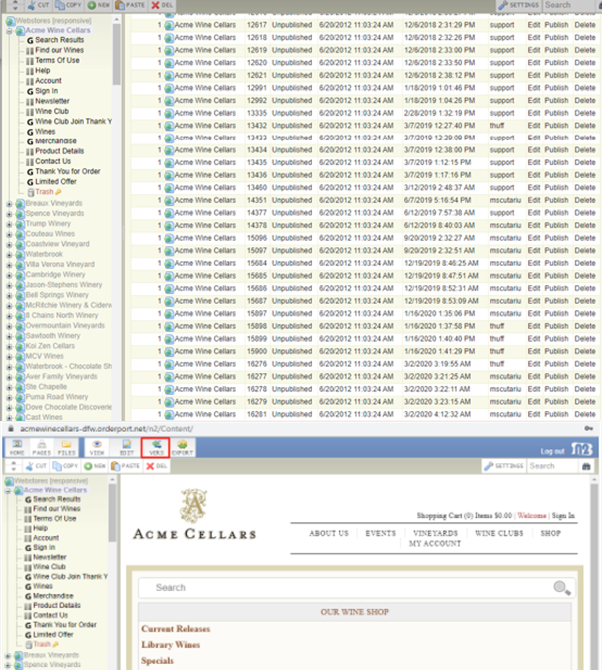
Task: Click Copy in the upper window toolbar
Action: [68, 5]
